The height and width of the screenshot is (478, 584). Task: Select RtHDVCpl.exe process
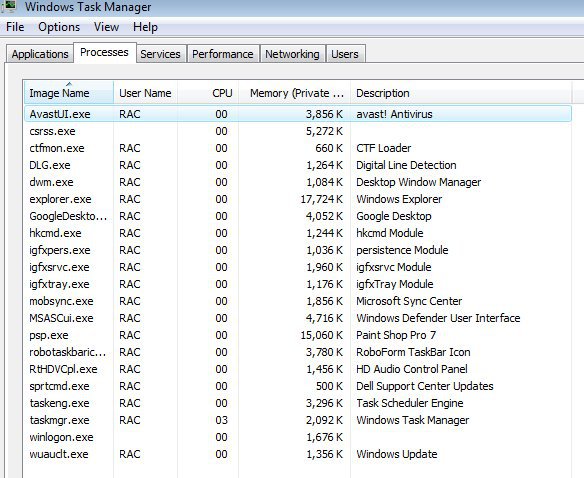coord(298,369)
